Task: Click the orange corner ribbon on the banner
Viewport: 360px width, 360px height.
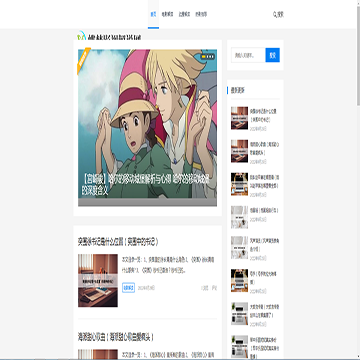Action: click(83, 60)
